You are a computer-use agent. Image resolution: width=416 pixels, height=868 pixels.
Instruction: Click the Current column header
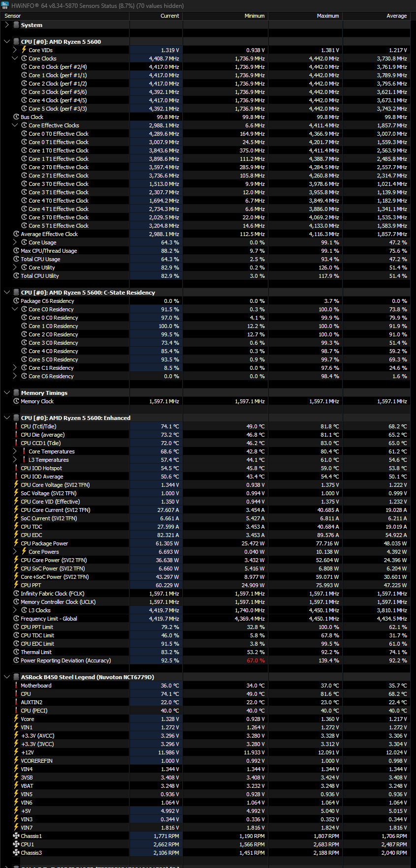click(x=156, y=16)
